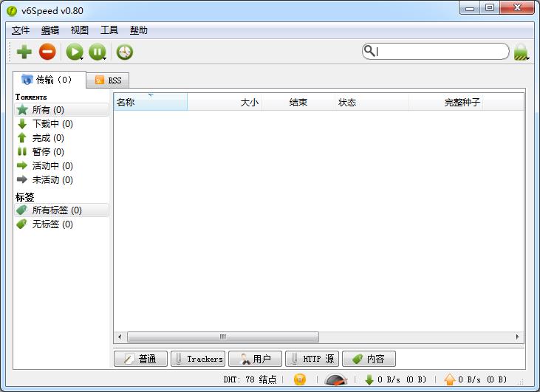Image resolution: width=540 pixels, height=392 pixels.
Task: Open the preferences icon in the toolbar
Action: pyautogui.click(x=125, y=52)
